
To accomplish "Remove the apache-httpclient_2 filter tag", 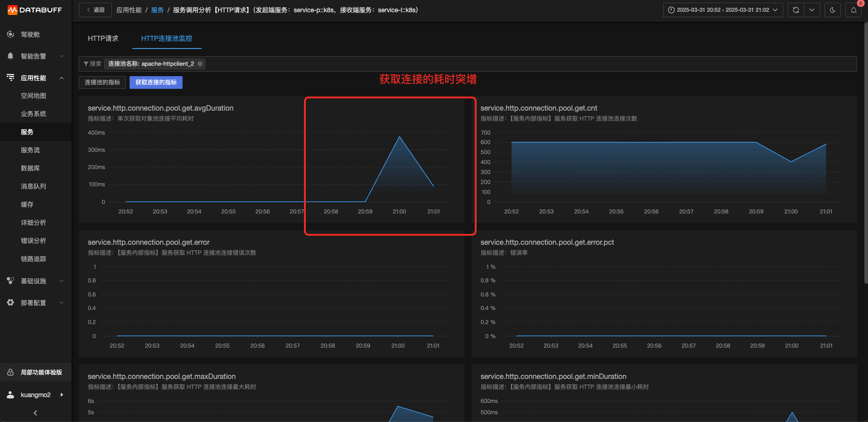I will (x=200, y=64).
